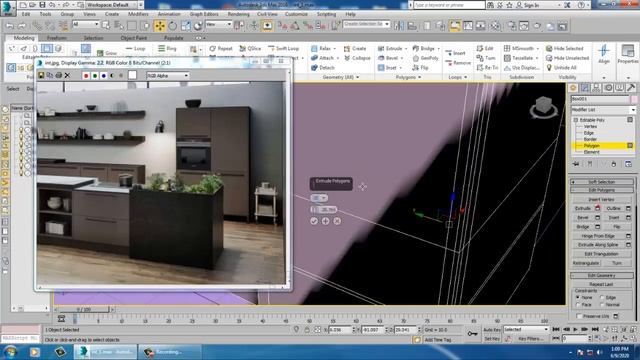Open the Align ribbon tool
Screen dimensions: 640x360
click(x=604, y=54)
